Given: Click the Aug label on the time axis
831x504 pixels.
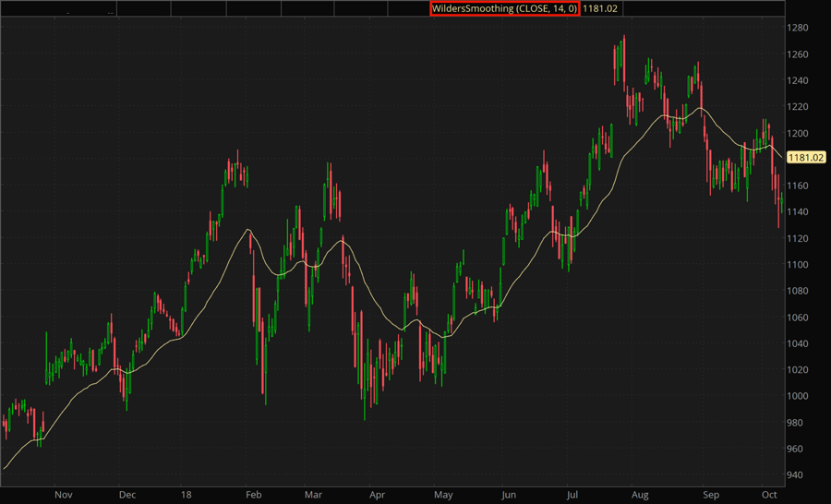Looking at the screenshot, I should click(x=640, y=494).
